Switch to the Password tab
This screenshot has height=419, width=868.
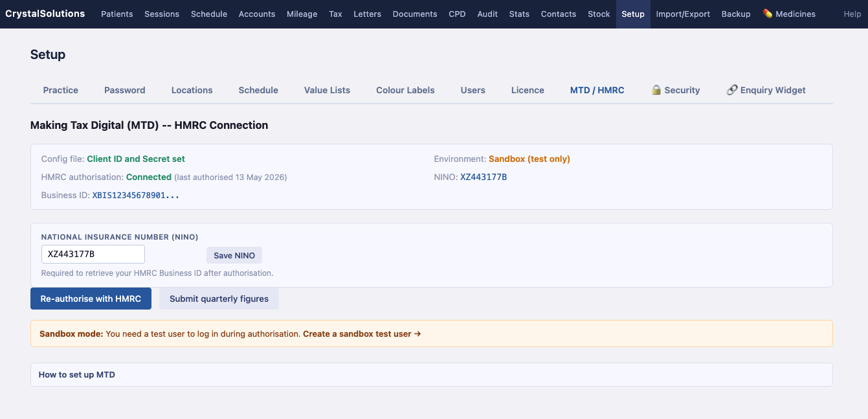[125, 90]
